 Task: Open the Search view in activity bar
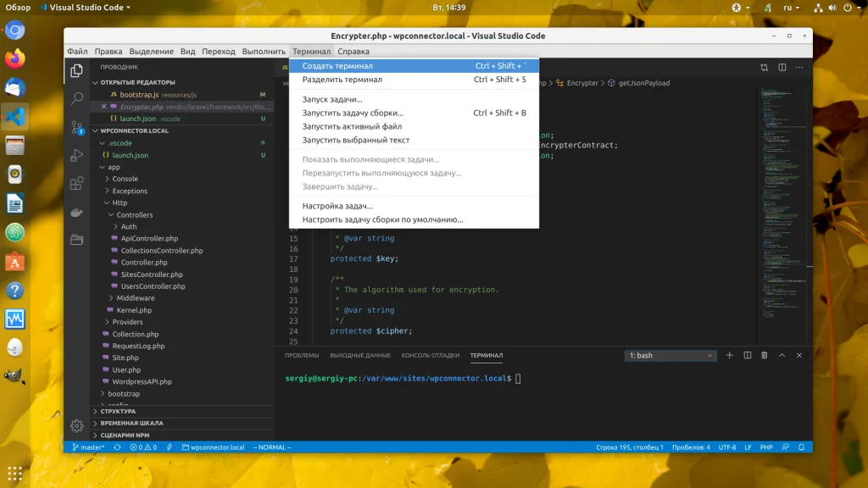point(77,99)
